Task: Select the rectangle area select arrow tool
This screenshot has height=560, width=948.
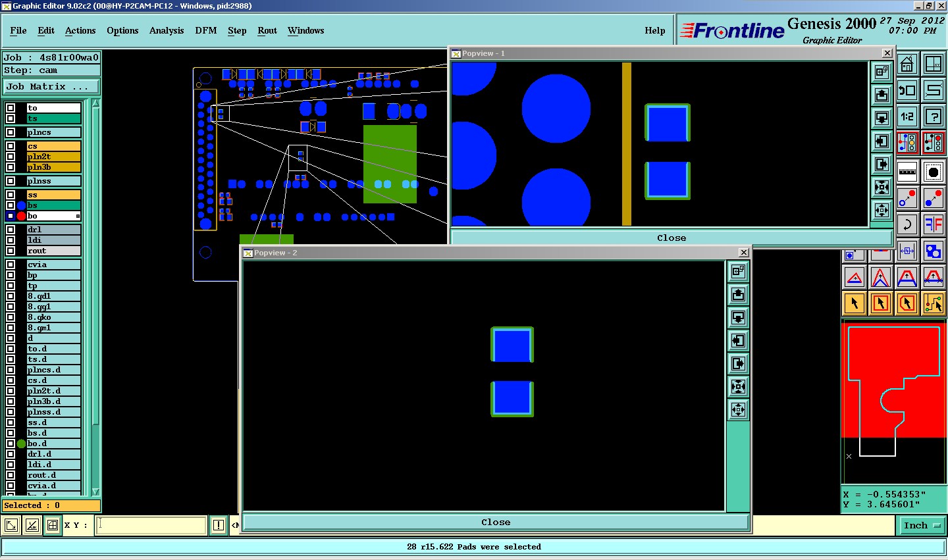Action: [881, 303]
